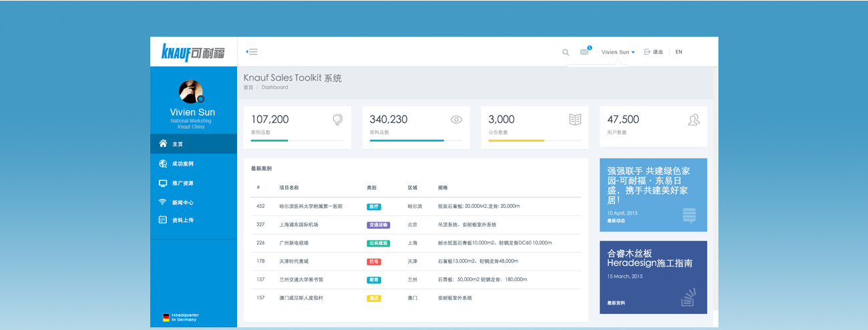
Task: Click the book icon on the 3,000 card
Action: pos(576,120)
